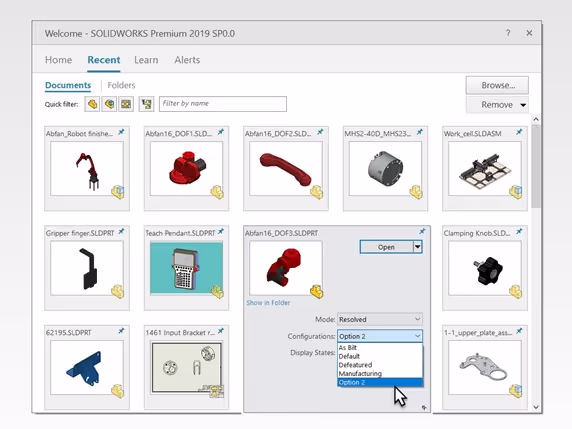The width and height of the screenshot is (572, 429).
Task: Toggle pin on Abfan16_DOF3.SLDPRT document
Action: click(x=422, y=231)
